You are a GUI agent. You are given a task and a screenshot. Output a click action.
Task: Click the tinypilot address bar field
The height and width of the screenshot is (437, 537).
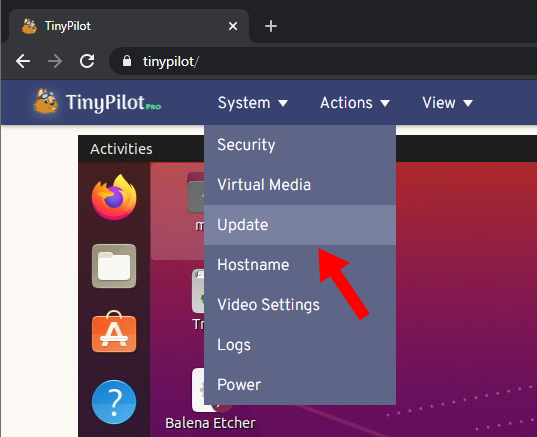tap(323, 61)
